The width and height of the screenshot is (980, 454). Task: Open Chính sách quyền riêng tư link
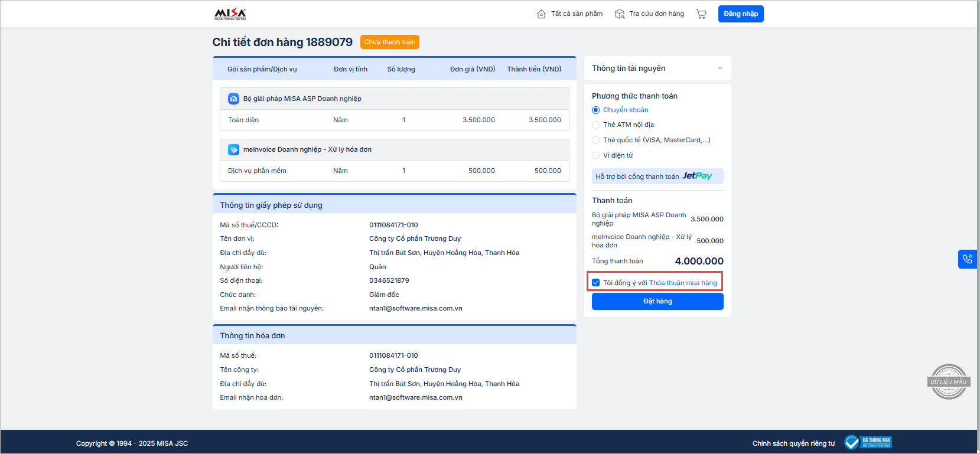click(x=793, y=443)
